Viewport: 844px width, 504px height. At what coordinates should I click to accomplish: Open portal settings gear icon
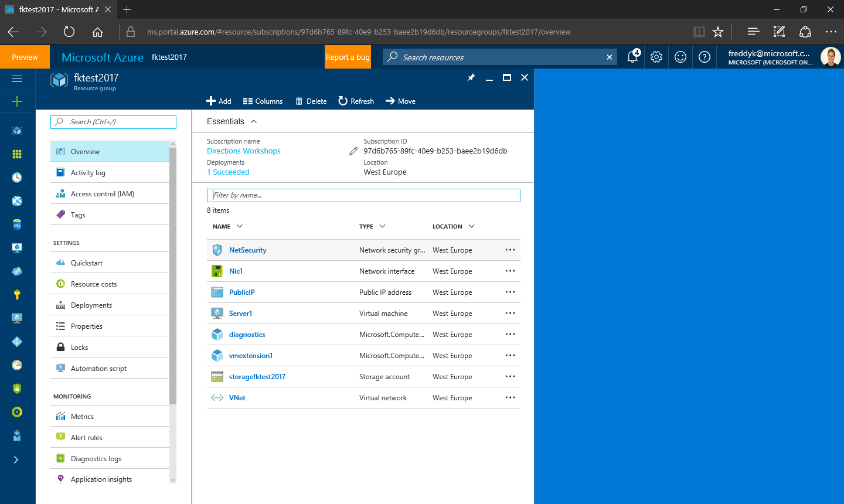(x=656, y=57)
